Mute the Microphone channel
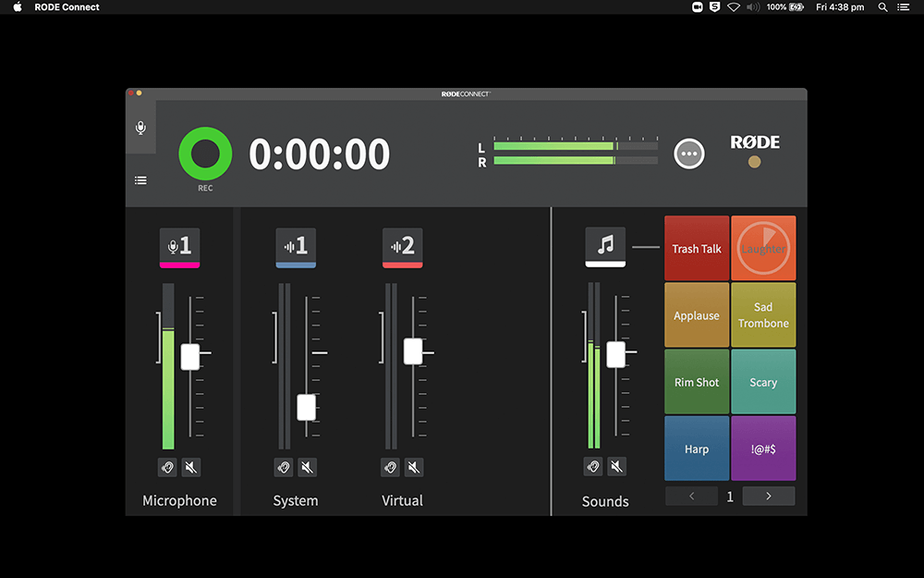This screenshot has height=578, width=924. [x=191, y=467]
